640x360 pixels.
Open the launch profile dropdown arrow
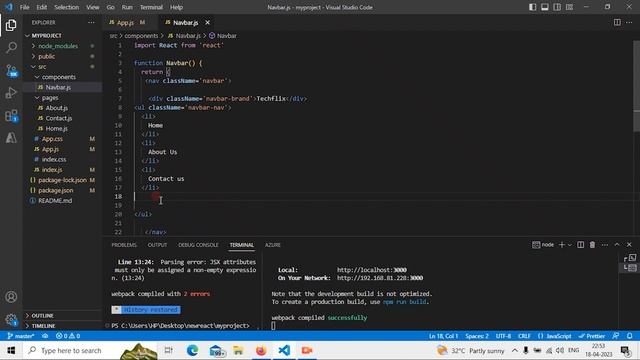pos(570,244)
